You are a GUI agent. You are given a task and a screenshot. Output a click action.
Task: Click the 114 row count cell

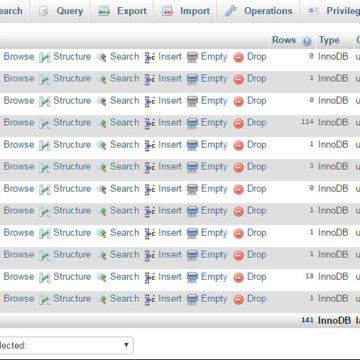(x=307, y=122)
